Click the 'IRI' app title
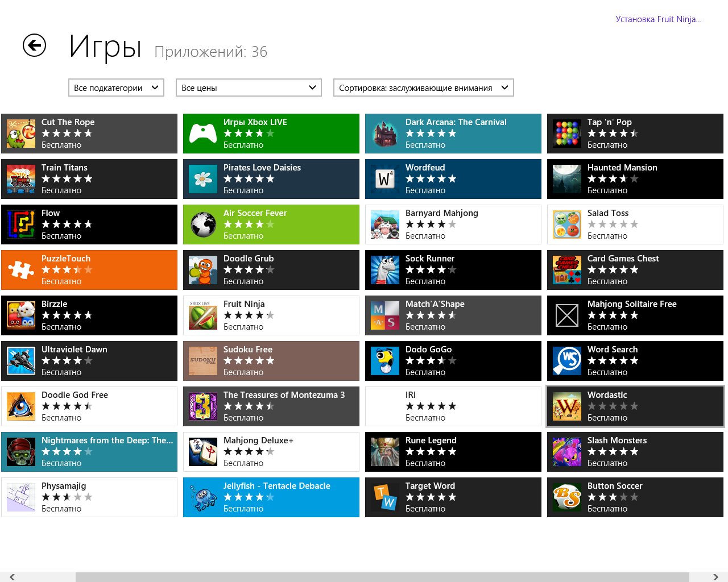The image size is (728, 582). click(x=411, y=395)
